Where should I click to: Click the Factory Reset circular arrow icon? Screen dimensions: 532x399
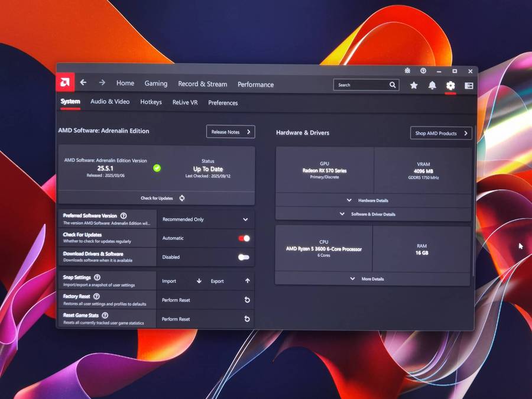(x=247, y=300)
